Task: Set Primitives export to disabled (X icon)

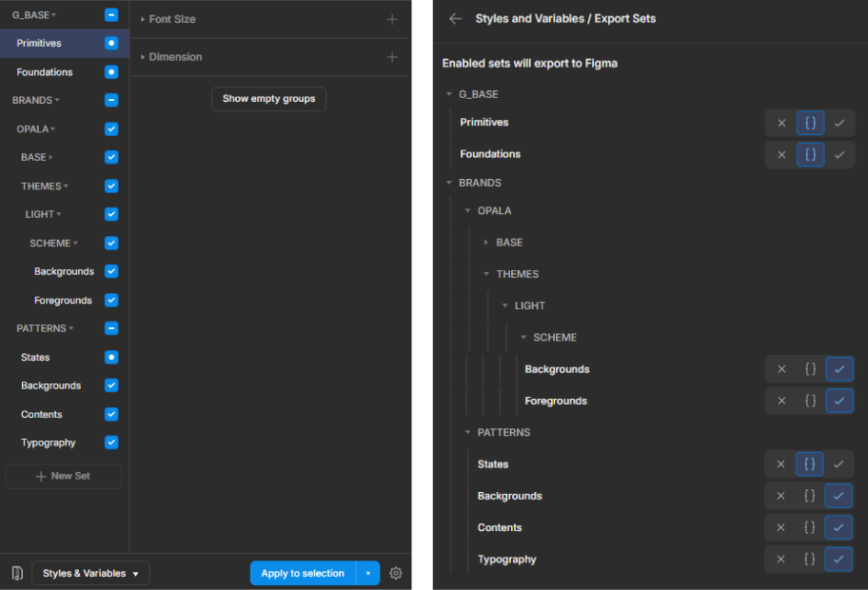Action: pos(781,123)
